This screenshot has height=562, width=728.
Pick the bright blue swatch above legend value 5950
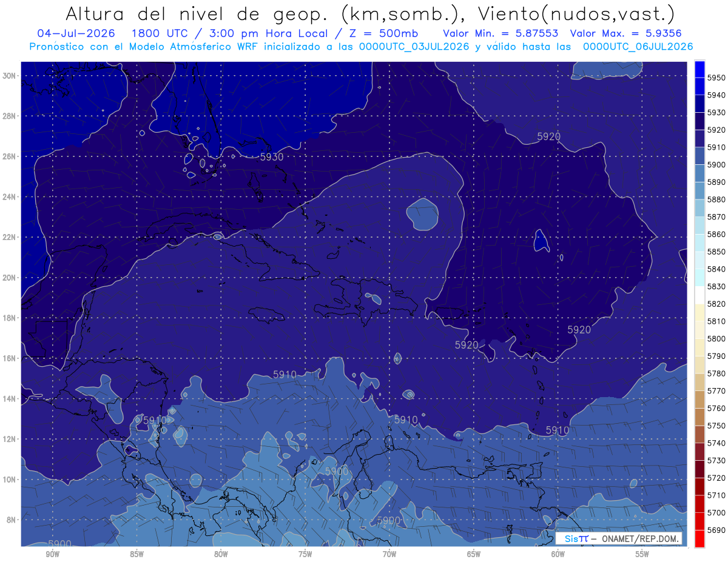click(x=699, y=69)
